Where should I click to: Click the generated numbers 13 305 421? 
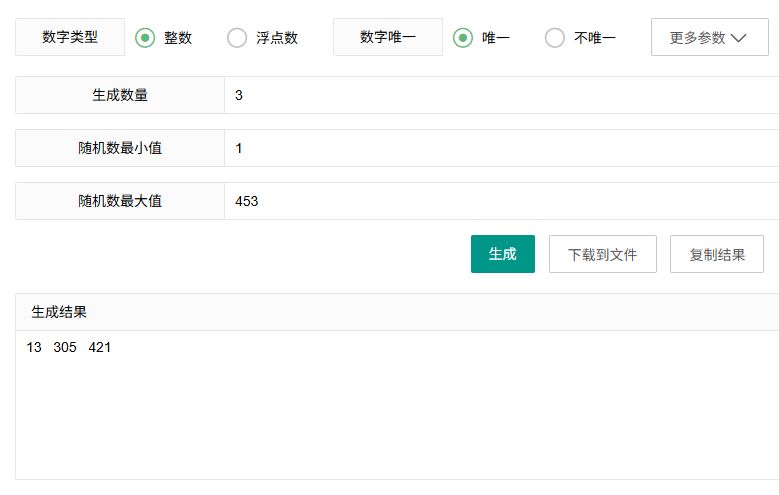coord(69,347)
